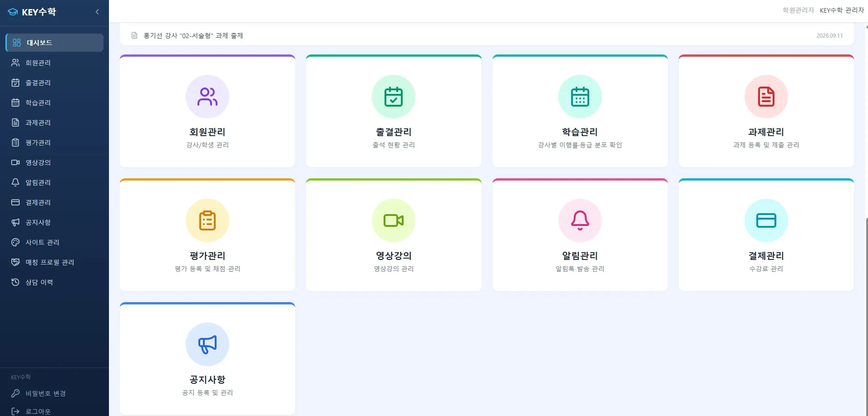868x416 pixels.
Task: Click the blue 공지사항 card megaphone icon
Action: click(x=207, y=344)
